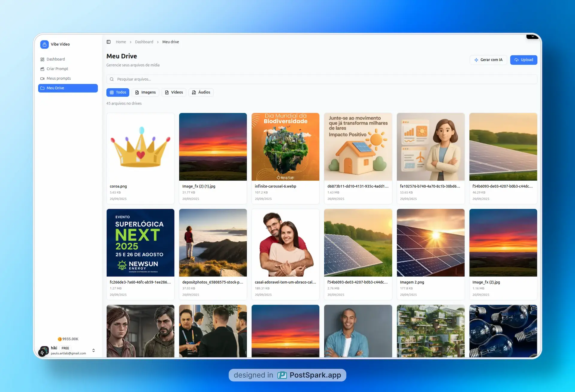This screenshot has width=575, height=392.
Task: Click the Gerar com IA button
Action: click(488, 60)
